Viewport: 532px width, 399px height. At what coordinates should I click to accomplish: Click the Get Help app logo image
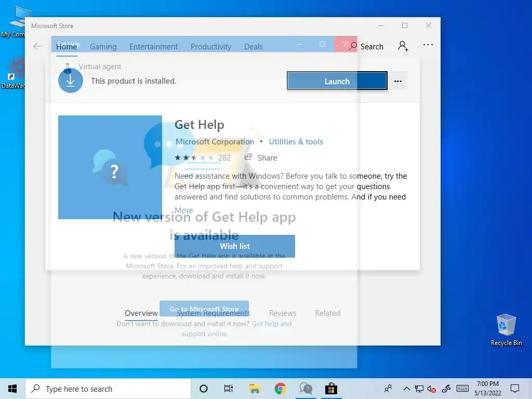click(x=110, y=167)
